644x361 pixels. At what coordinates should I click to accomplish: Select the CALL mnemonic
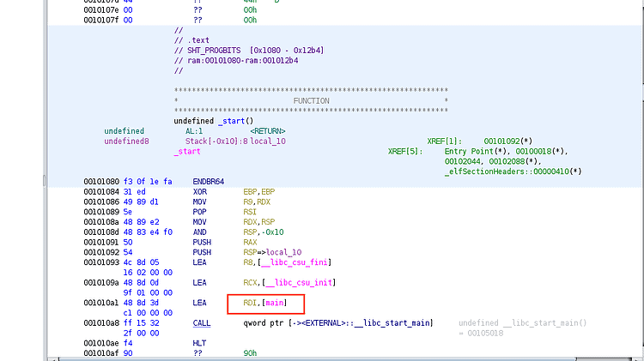point(204,322)
